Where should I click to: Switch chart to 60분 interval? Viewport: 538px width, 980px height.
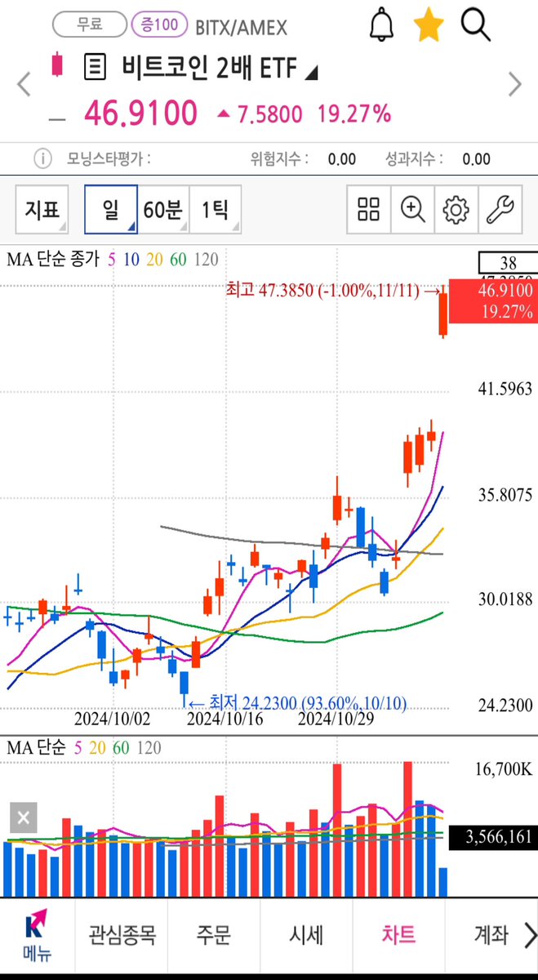coord(164,210)
